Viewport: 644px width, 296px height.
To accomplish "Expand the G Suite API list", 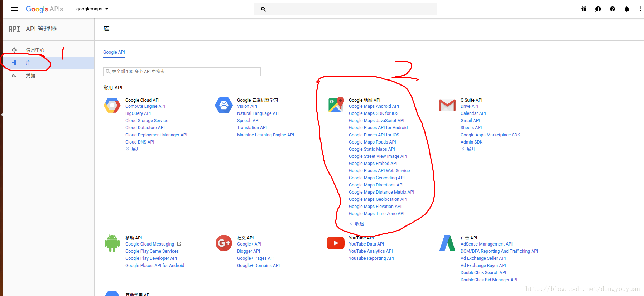I will point(468,149).
